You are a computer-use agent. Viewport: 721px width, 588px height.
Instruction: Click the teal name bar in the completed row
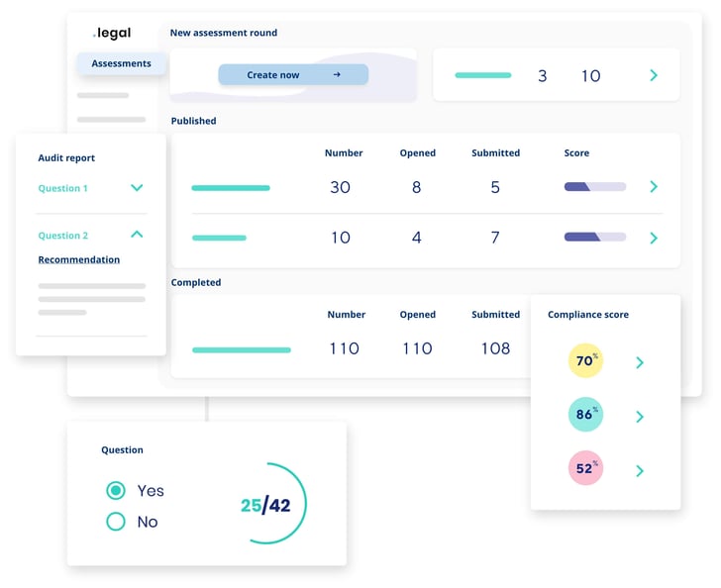click(242, 350)
